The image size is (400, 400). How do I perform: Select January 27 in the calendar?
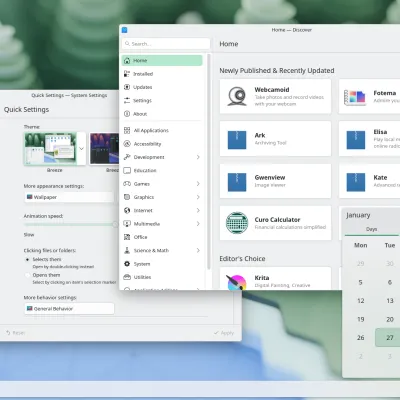click(x=389, y=338)
